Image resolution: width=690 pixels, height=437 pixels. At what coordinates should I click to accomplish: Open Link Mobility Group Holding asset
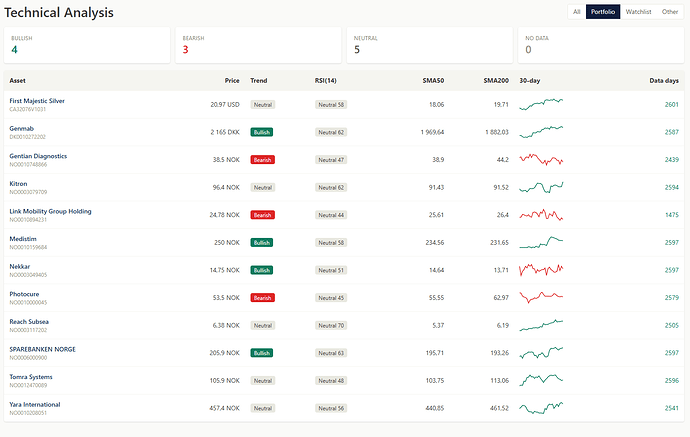[x=51, y=211]
